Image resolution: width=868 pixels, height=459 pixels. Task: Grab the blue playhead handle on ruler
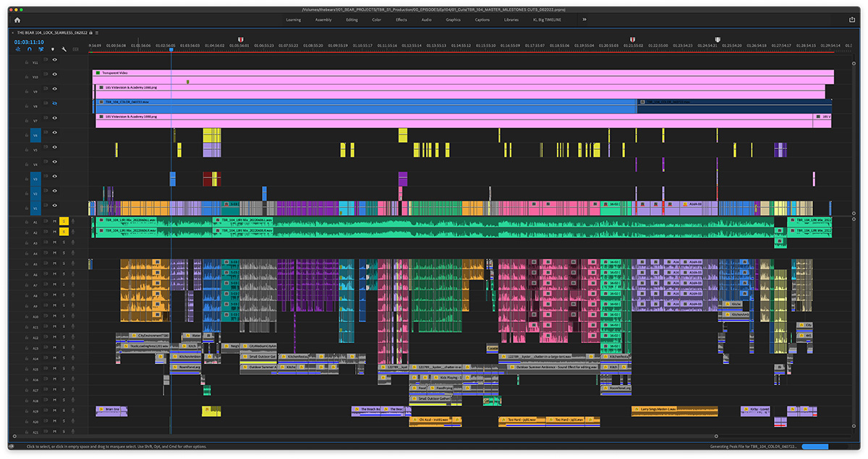171,49
